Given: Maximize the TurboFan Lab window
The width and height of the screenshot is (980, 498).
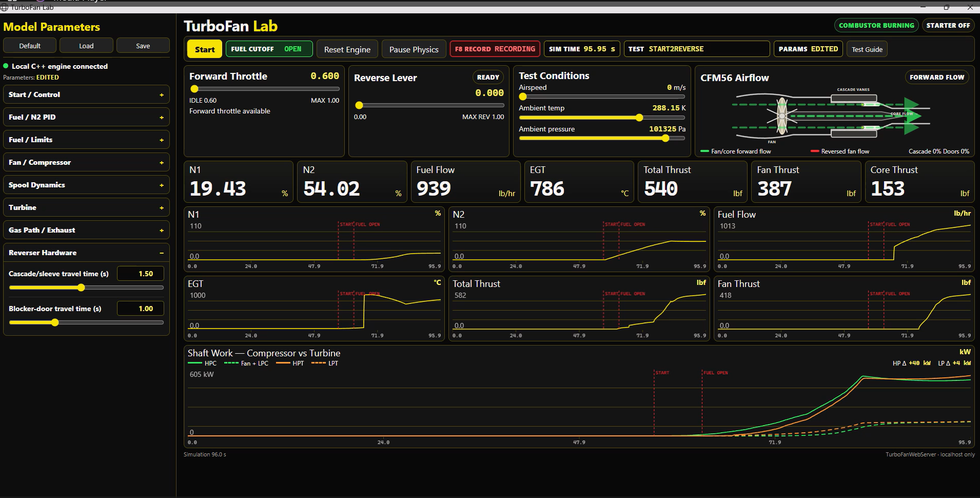Looking at the screenshot, I should click(x=946, y=7).
